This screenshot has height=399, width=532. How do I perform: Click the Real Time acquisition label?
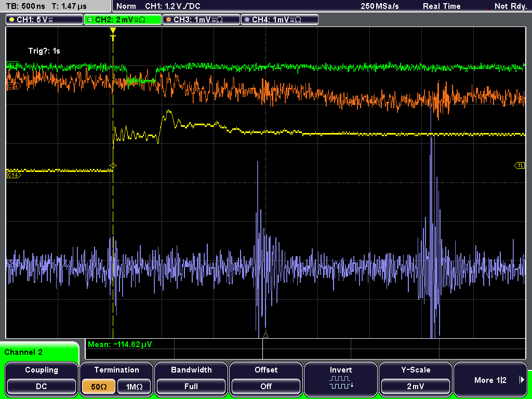(442, 6)
